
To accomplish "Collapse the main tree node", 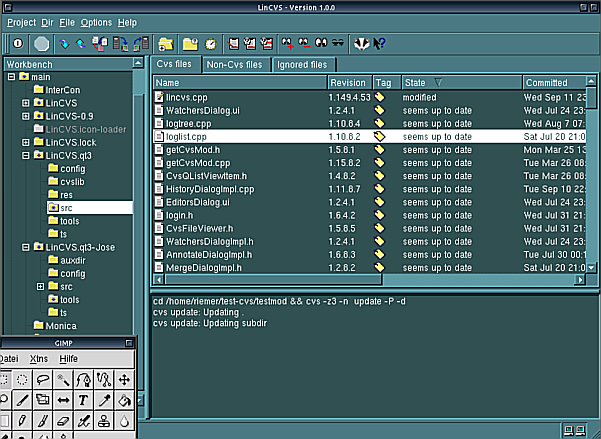I will (x=11, y=77).
